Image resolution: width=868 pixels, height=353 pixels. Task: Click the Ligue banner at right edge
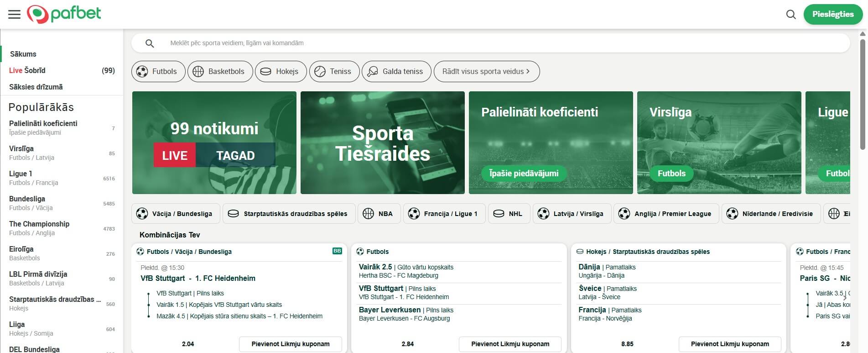point(828,143)
